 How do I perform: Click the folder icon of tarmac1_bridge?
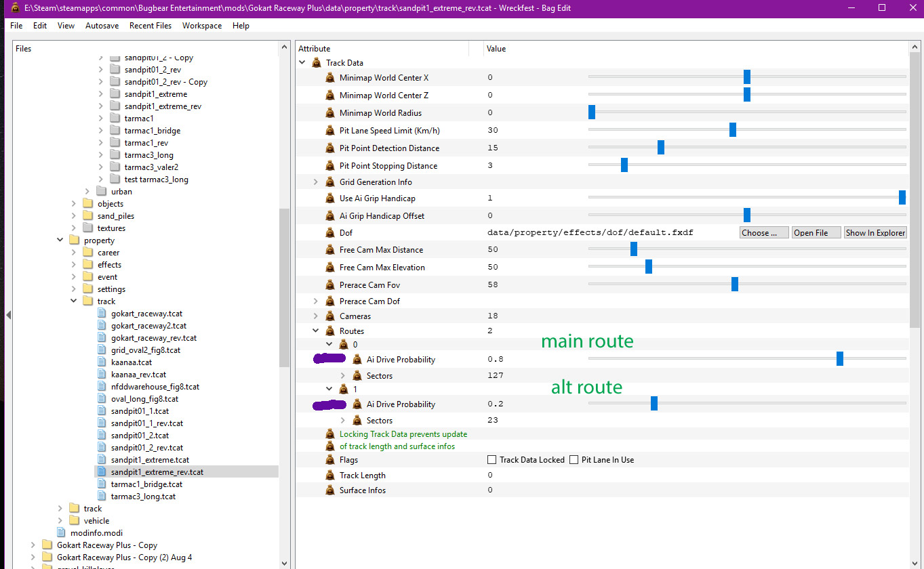(x=115, y=131)
